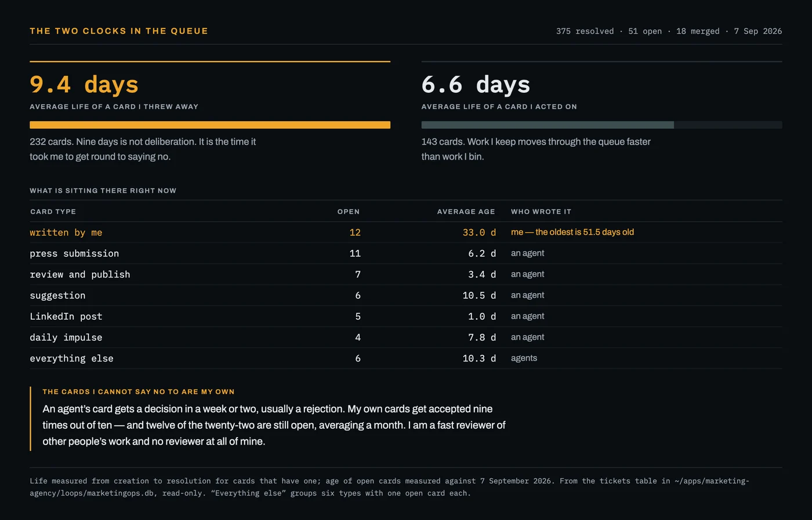Select the 'everything else' row label
The width and height of the screenshot is (812, 520).
(71, 359)
